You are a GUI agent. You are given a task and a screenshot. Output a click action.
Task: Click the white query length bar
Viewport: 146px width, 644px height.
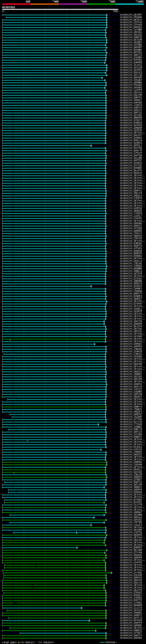click(60, 9)
